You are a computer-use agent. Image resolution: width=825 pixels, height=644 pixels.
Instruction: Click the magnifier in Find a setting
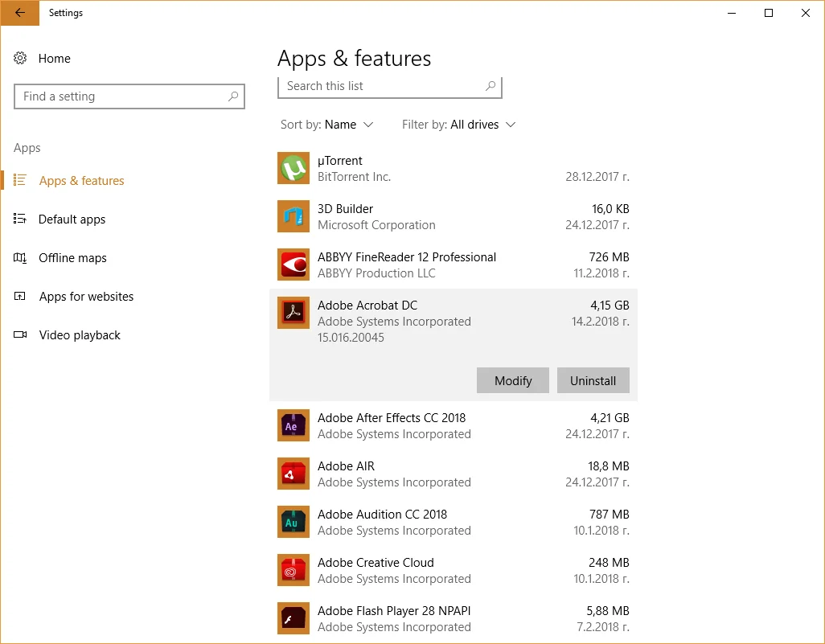[232, 96]
